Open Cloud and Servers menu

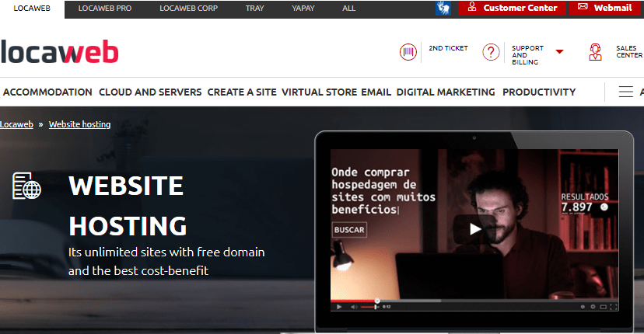pyautogui.click(x=150, y=92)
